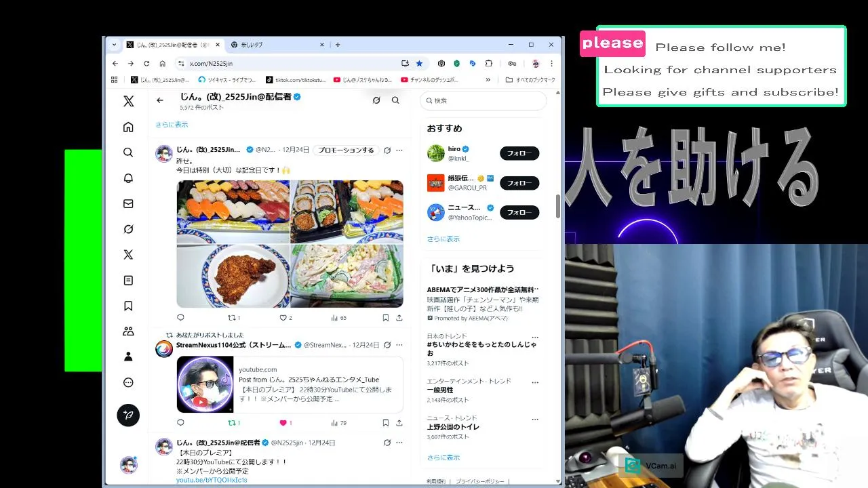Close the 新しいタブ tab

coord(322,45)
